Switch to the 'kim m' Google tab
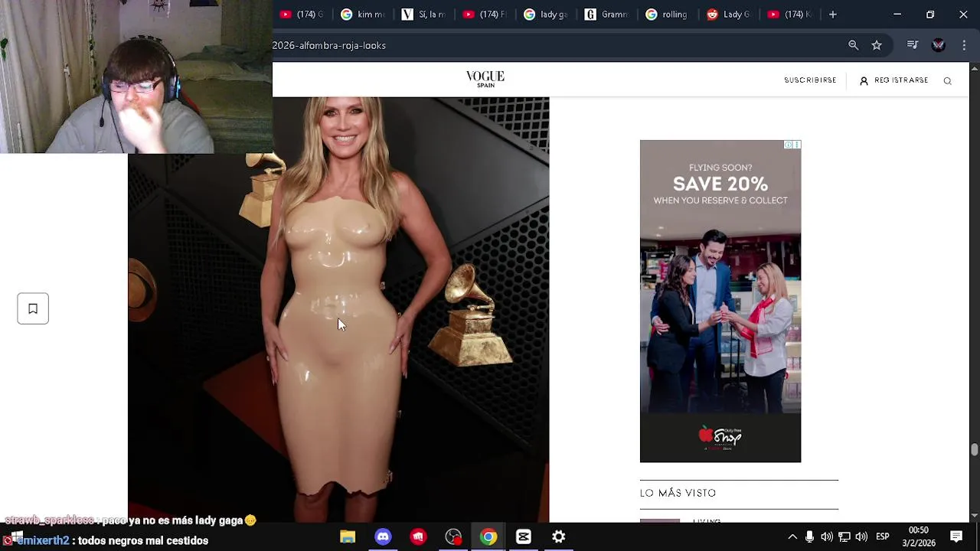This screenshot has width=980, height=551. pyautogui.click(x=363, y=14)
